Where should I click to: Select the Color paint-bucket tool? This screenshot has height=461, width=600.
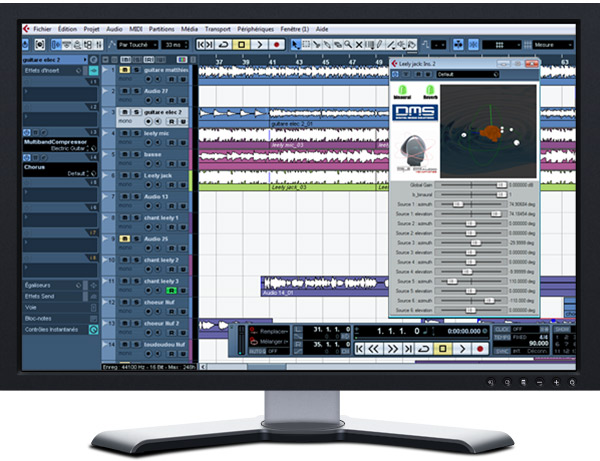pyautogui.click(x=412, y=45)
